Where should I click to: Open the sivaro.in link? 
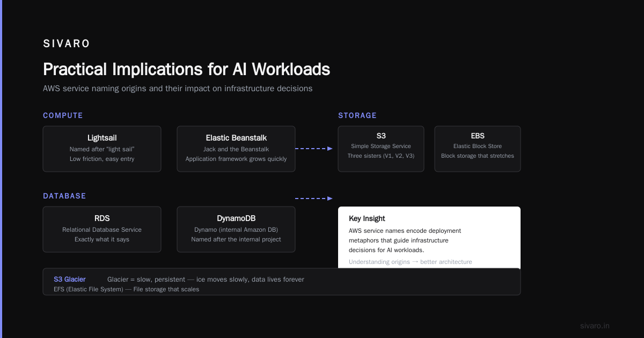pyautogui.click(x=595, y=326)
